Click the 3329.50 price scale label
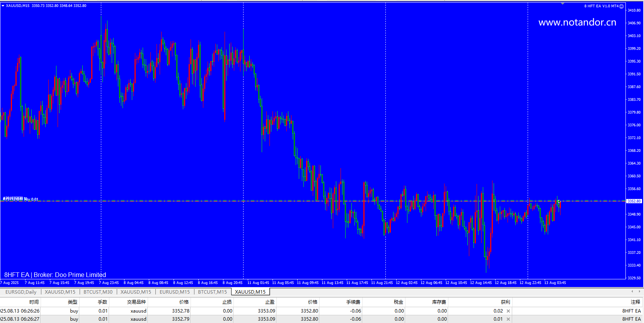The height and width of the screenshot is (323, 644). (x=634, y=278)
